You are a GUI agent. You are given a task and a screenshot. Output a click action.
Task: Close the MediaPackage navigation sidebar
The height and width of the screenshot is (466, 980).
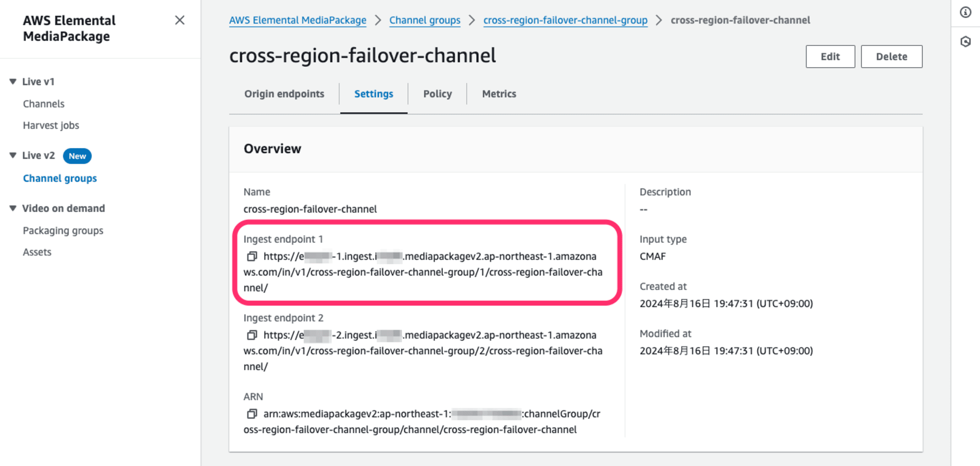(x=180, y=20)
